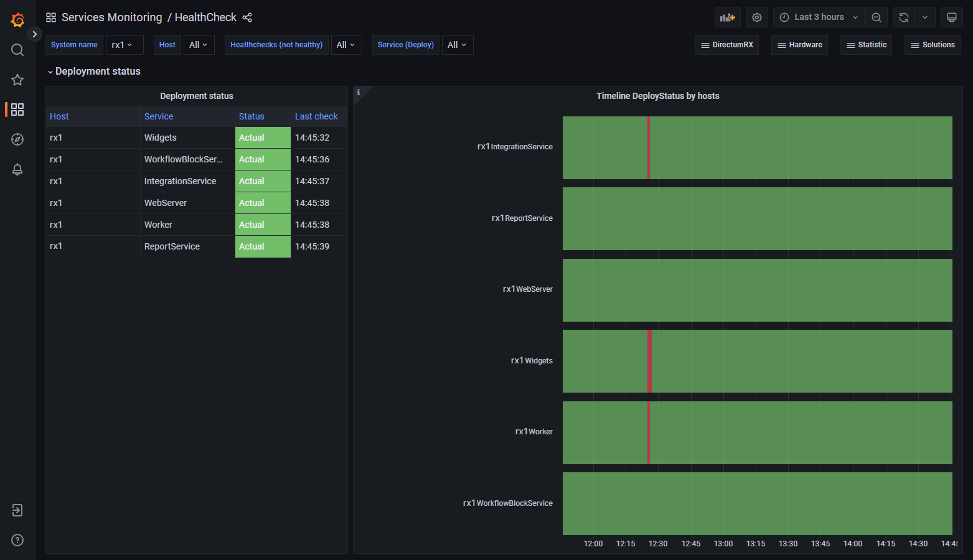Open the Last 3 hours time picker

[x=819, y=17]
